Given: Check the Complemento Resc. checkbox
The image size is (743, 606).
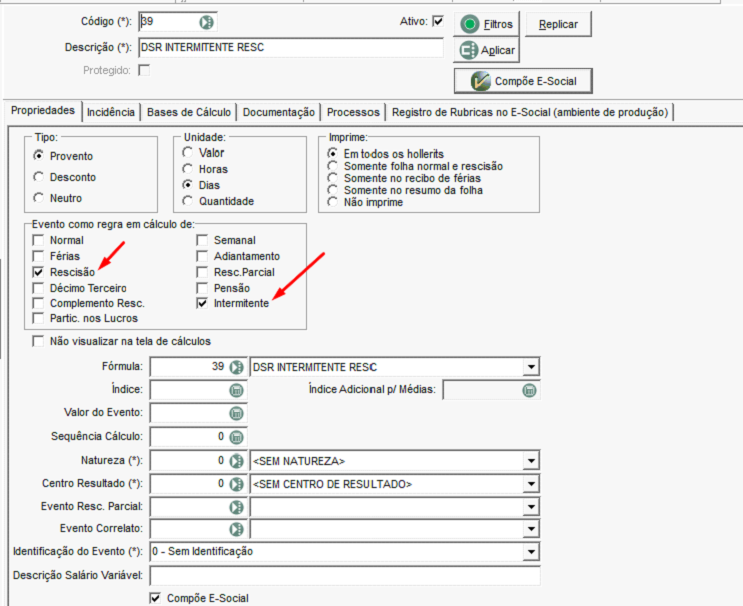Looking at the screenshot, I should [x=38, y=303].
